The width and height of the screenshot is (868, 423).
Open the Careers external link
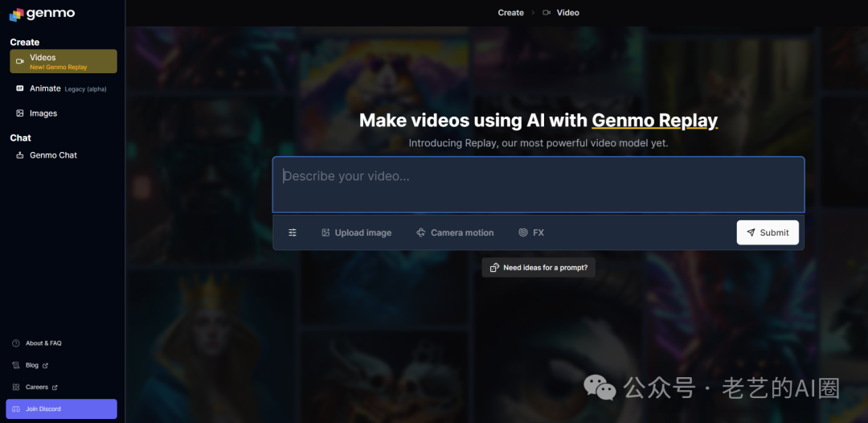(35, 387)
